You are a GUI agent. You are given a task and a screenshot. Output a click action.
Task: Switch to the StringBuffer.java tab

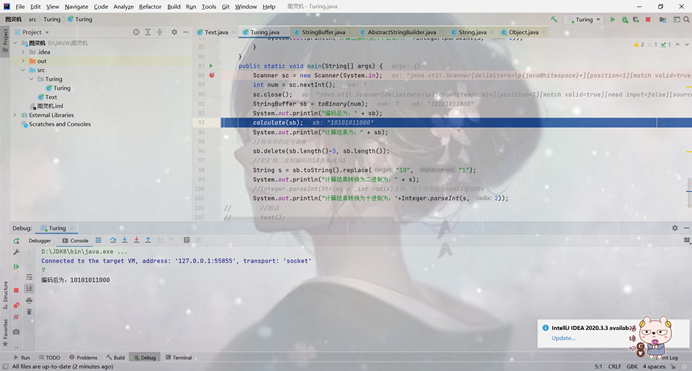[x=323, y=32]
